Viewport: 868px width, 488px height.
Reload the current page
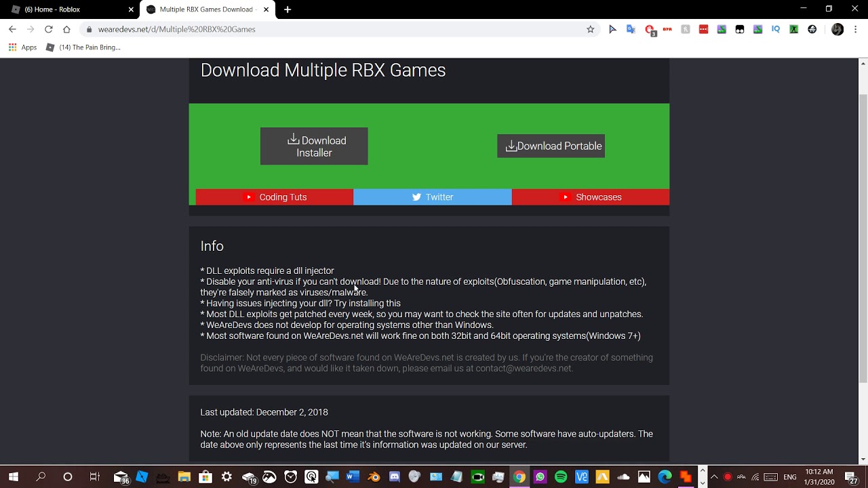[x=48, y=29]
